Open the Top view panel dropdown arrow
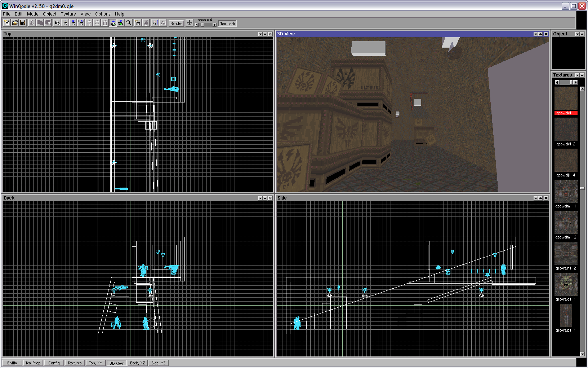Screen dimensions: 588x368 tap(260, 34)
